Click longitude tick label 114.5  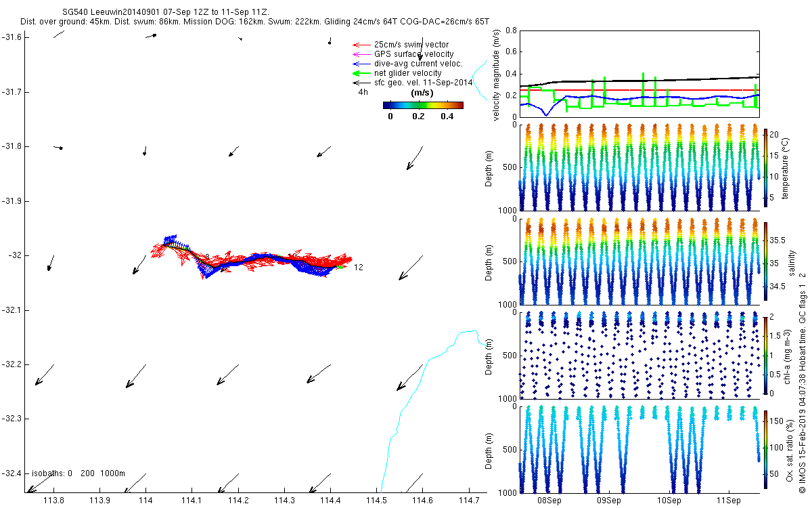point(376,501)
